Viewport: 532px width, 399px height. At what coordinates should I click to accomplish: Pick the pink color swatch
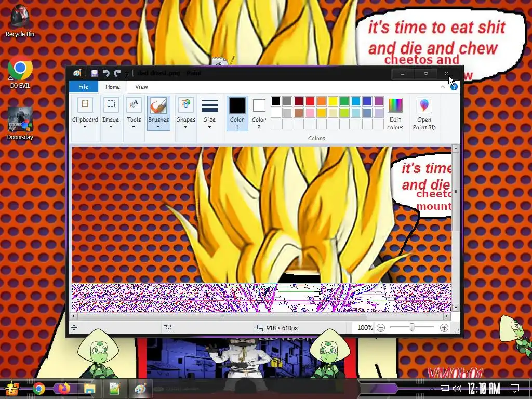tap(310, 112)
